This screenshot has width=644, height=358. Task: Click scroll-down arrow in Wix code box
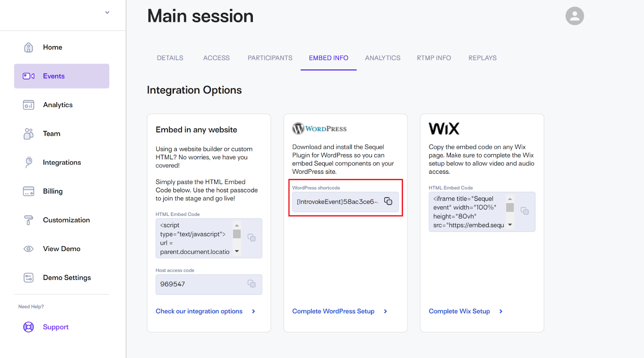tap(510, 225)
